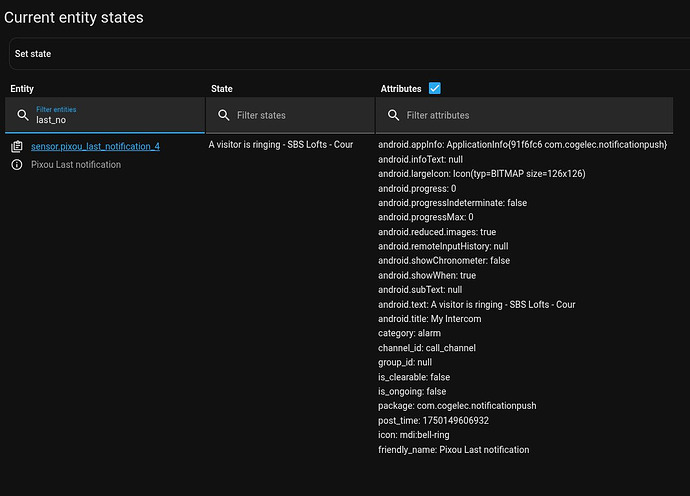Select is_clearable: false line
This screenshot has height=496, width=690.
point(414,377)
